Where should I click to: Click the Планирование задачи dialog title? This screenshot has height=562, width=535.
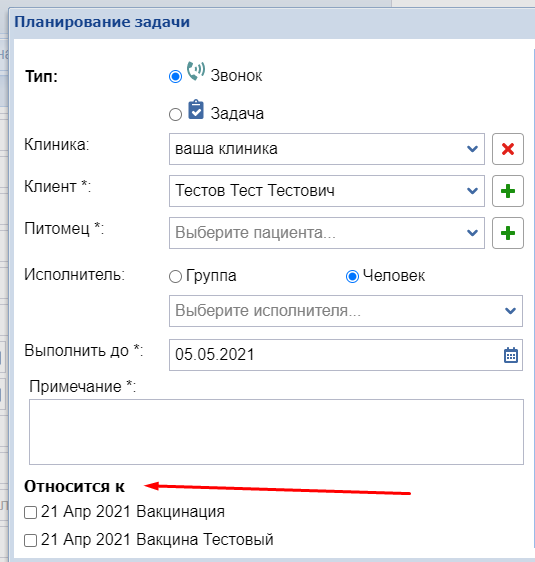pyautogui.click(x=102, y=22)
